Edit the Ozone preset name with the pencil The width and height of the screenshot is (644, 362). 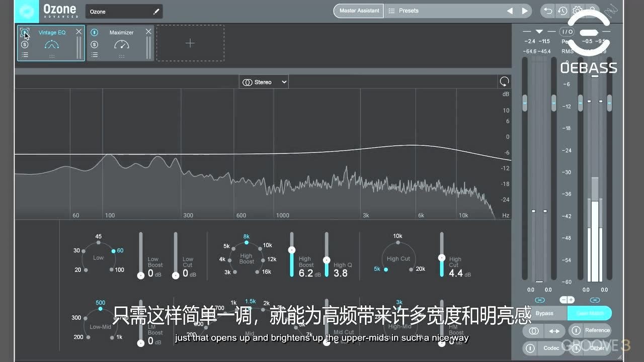pyautogui.click(x=156, y=12)
